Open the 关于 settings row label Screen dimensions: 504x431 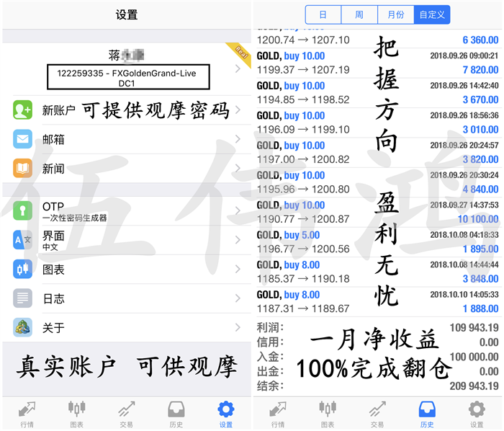53,328
